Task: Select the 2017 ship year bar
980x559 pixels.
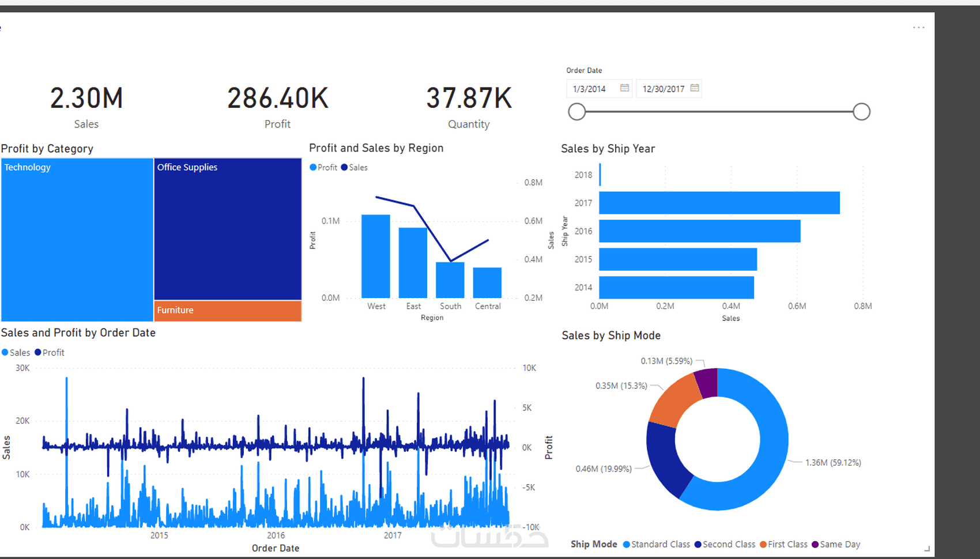Action: pos(719,203)
